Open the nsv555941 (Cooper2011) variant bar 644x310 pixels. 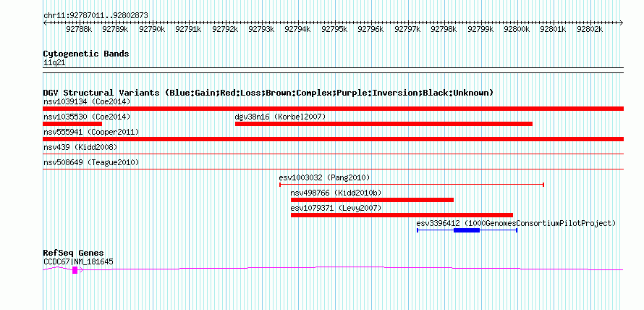pyautogui.click(x=333, y=139)
